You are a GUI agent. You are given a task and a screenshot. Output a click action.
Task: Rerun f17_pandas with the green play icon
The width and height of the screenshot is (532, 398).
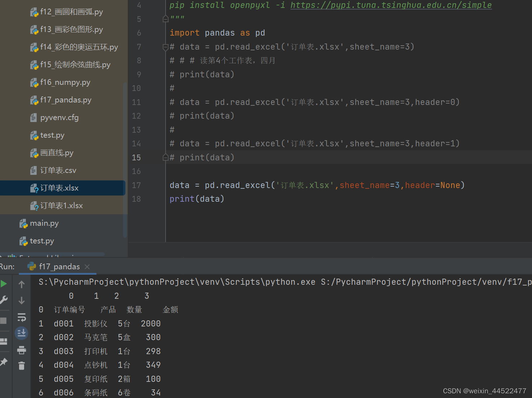(x=4, y=284)
